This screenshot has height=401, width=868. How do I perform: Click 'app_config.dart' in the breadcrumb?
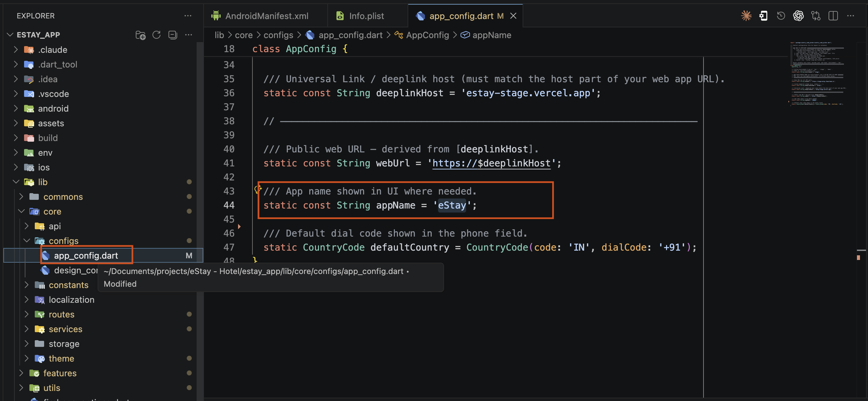(x=350, y=35)
